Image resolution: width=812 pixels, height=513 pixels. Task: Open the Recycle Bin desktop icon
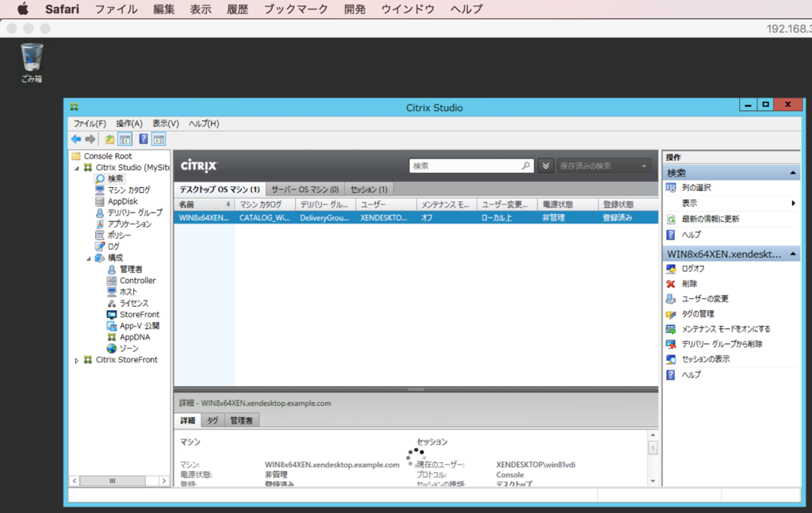(x=32, y=63)
